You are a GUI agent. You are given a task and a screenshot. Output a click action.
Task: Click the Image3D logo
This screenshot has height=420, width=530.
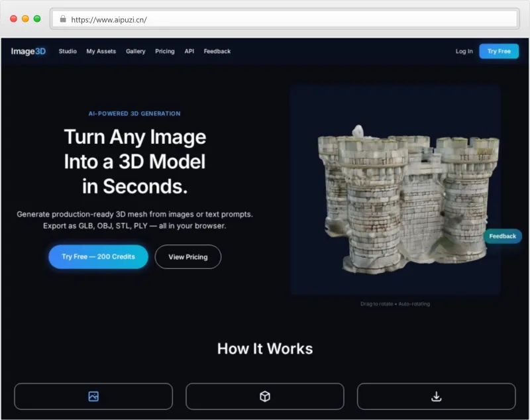click(x=28, y=51)
